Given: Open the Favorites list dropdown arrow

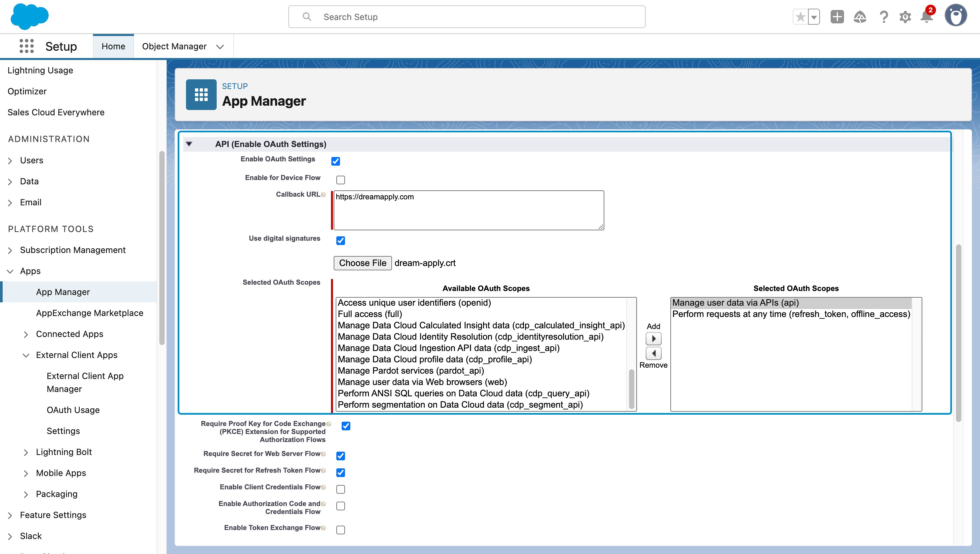Looking at the screenshot, I should 814,17.
